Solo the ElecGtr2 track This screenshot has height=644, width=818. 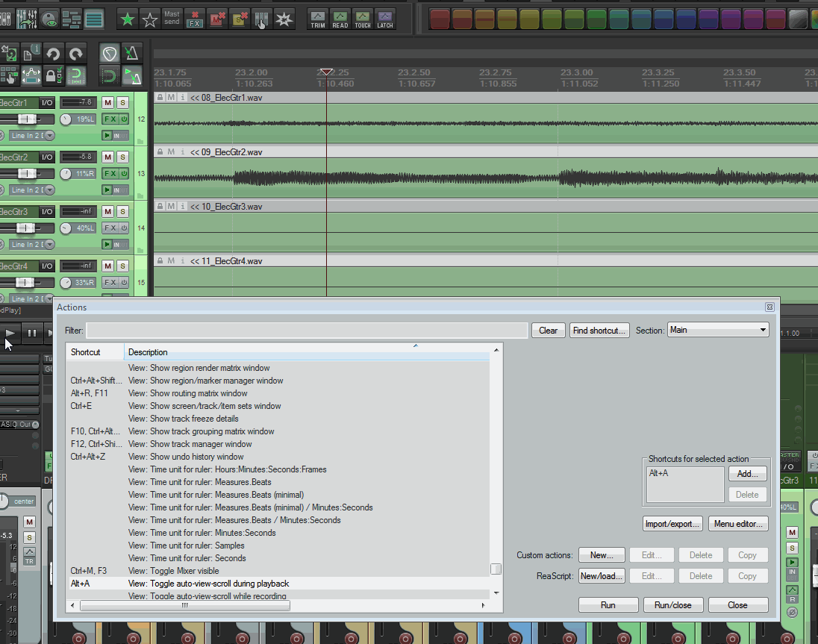pos(122,157)
